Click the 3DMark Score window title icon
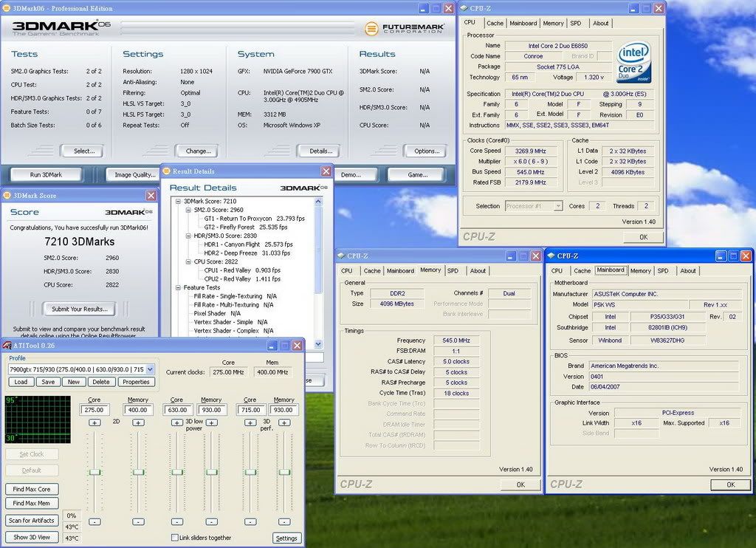The height and width of the screenshot is (548, 756). click(7, 196)
